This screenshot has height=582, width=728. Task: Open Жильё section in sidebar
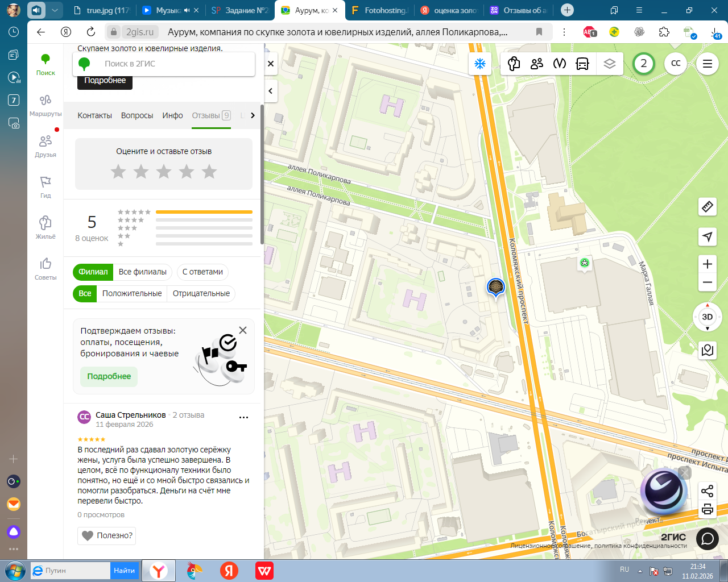coord(45,227)
